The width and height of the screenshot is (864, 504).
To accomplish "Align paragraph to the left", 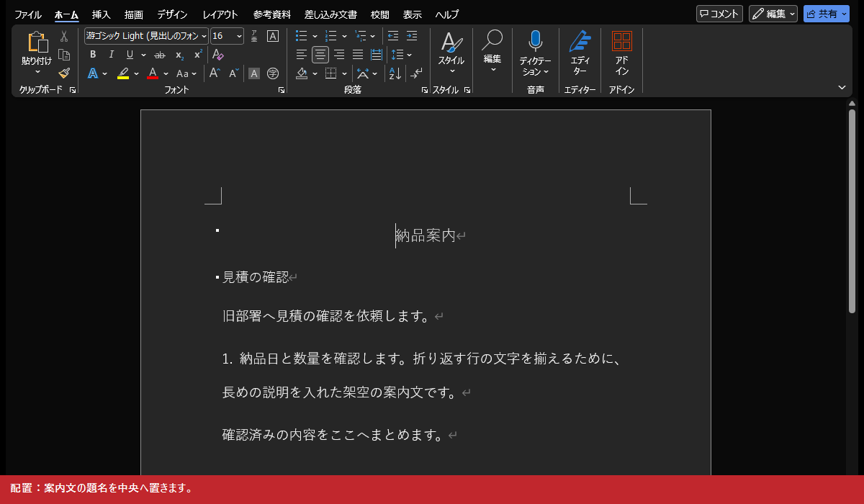I will pos(302,55).
